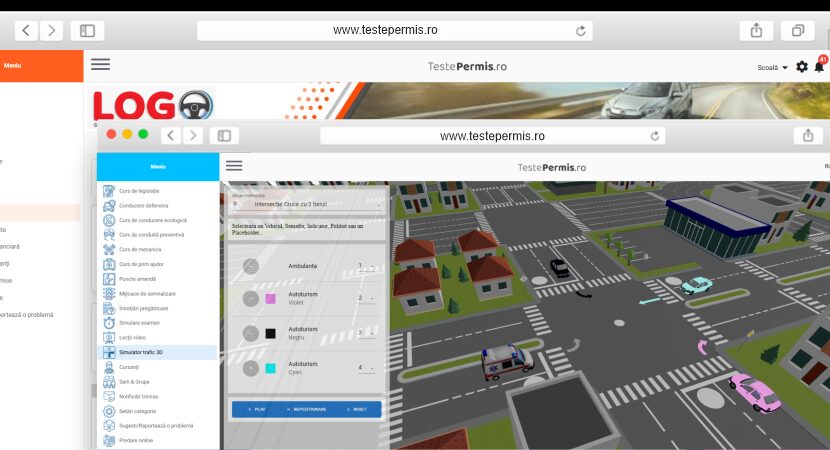Click the cyan color swatch

(270, 368)
